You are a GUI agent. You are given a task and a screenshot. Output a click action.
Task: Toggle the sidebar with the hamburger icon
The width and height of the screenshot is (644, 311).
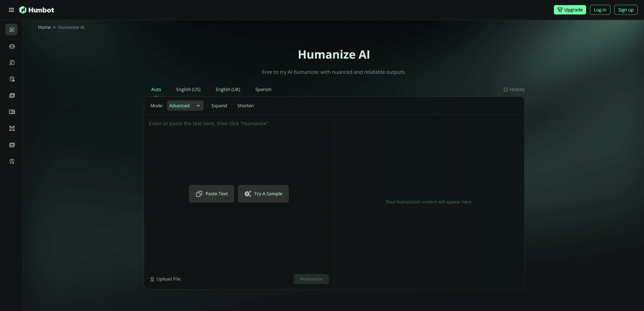(11, 10)
